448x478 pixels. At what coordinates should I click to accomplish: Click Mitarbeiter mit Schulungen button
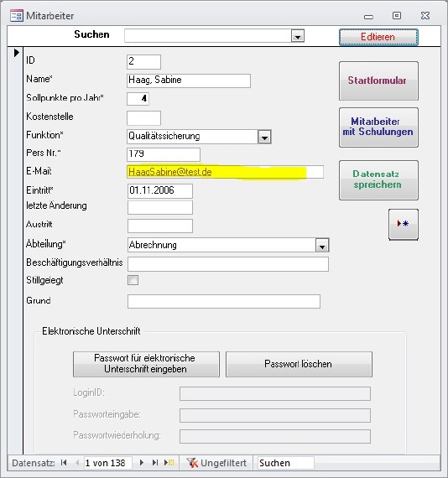378,127
